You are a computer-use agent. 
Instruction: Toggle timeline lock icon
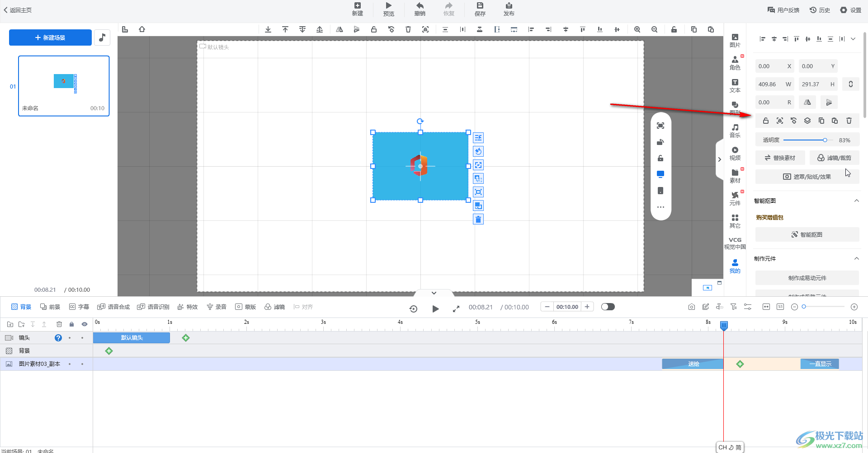pyautogui.click(x=71, y=324)
